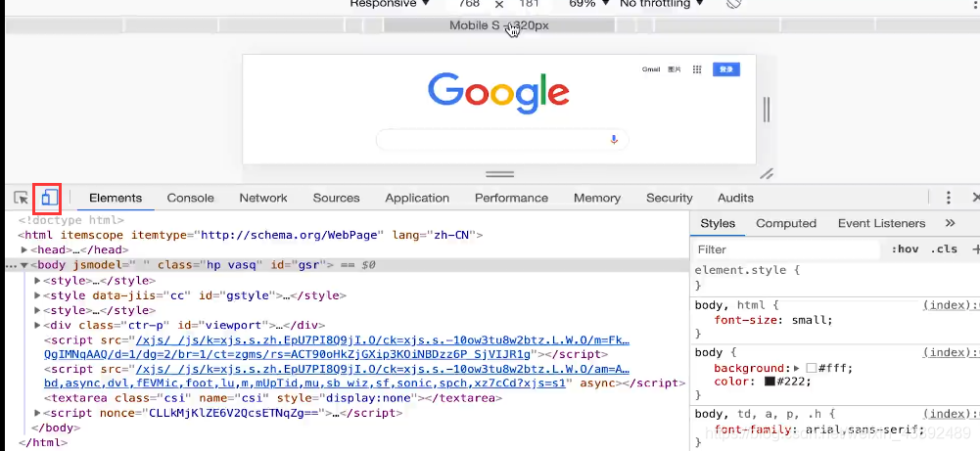The height and width of the screenshot is (451, 980).
Task: Select the <!doctype html> line
Action: pos(71,220)
